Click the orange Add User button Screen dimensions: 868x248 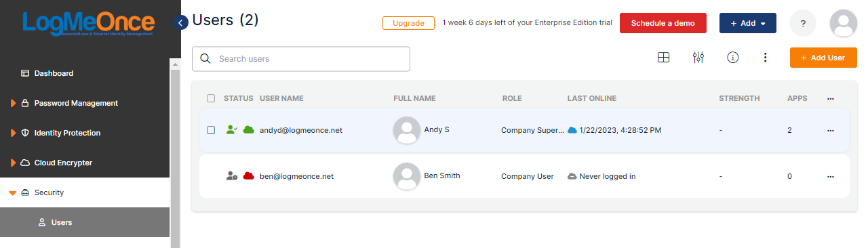(823, 58)
